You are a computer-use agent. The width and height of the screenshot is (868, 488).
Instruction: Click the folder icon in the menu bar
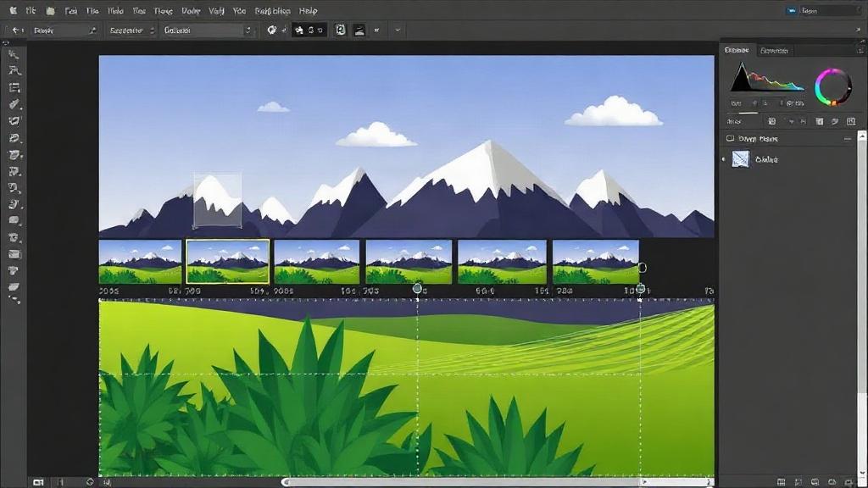(50, 10)
